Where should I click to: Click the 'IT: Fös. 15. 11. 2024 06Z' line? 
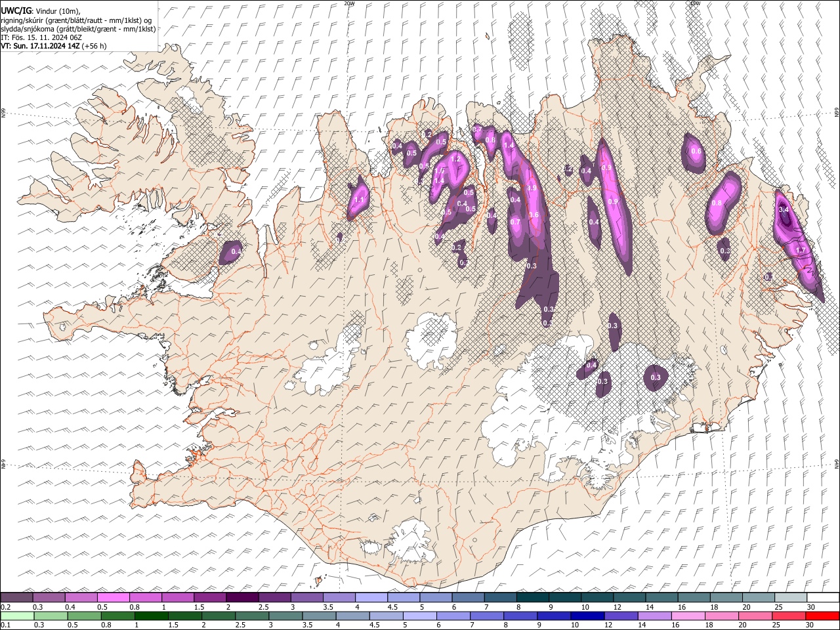click(41, 37)
